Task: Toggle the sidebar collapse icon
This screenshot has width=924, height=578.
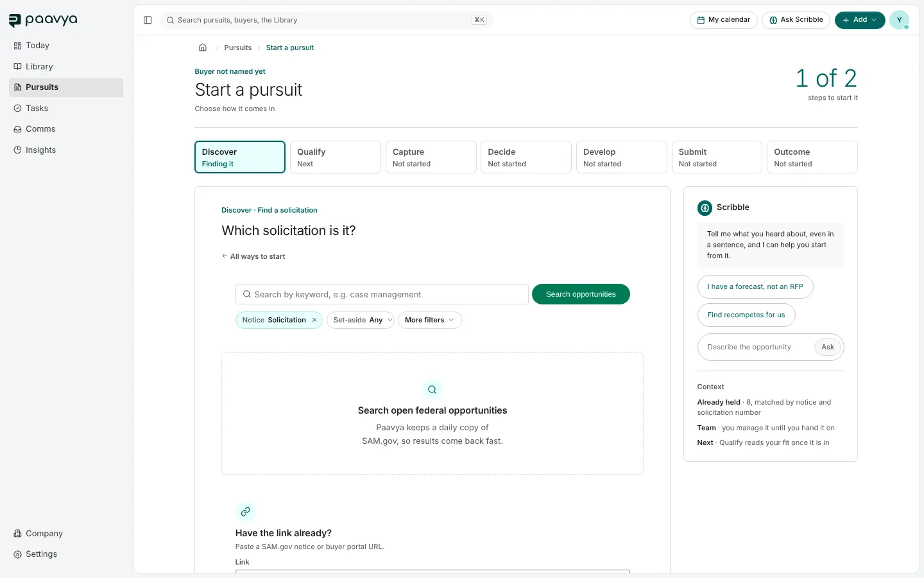Action: tap(148, 20)
